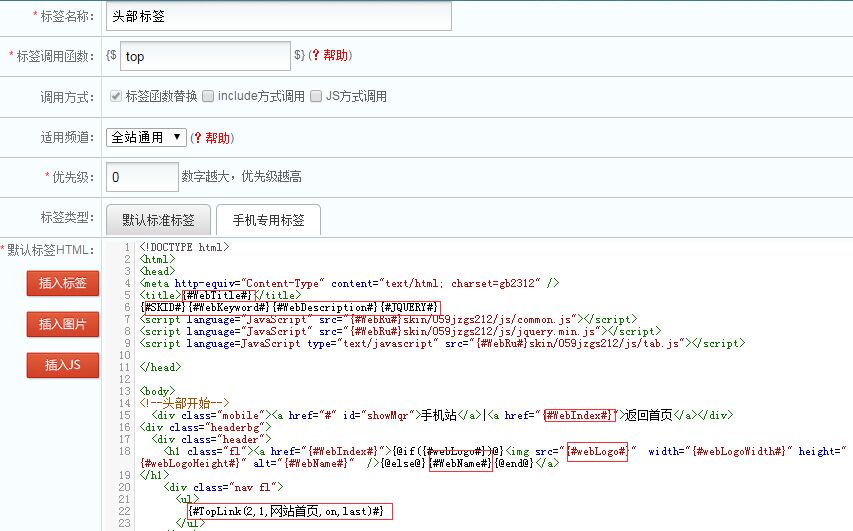Switch to the 手机专用标签 tab
Viewport: 853px width, 531px height.
267,219
